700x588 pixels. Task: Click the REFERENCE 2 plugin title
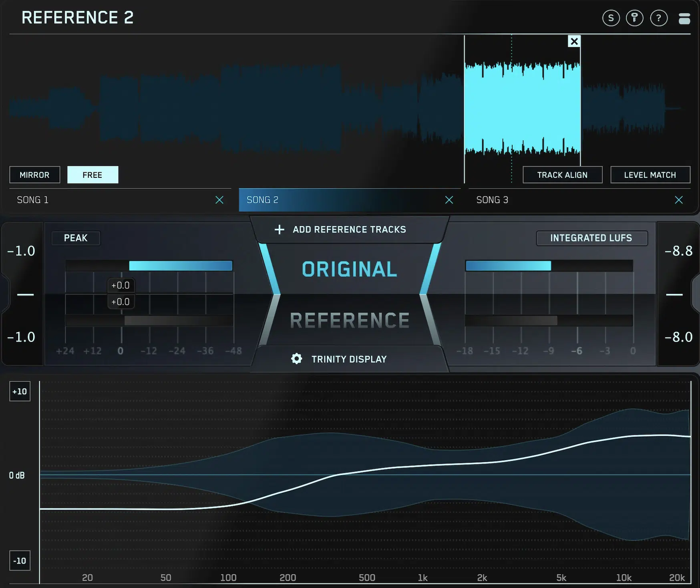pyautogui.click(x=78, y=18)
